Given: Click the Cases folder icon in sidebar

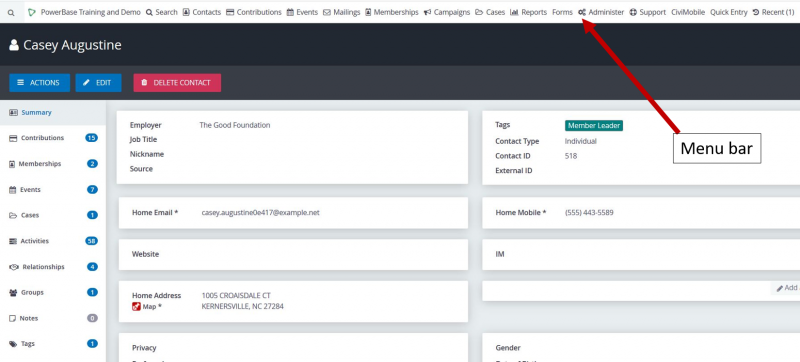Looking at the screenshot, I should point(13,215).
